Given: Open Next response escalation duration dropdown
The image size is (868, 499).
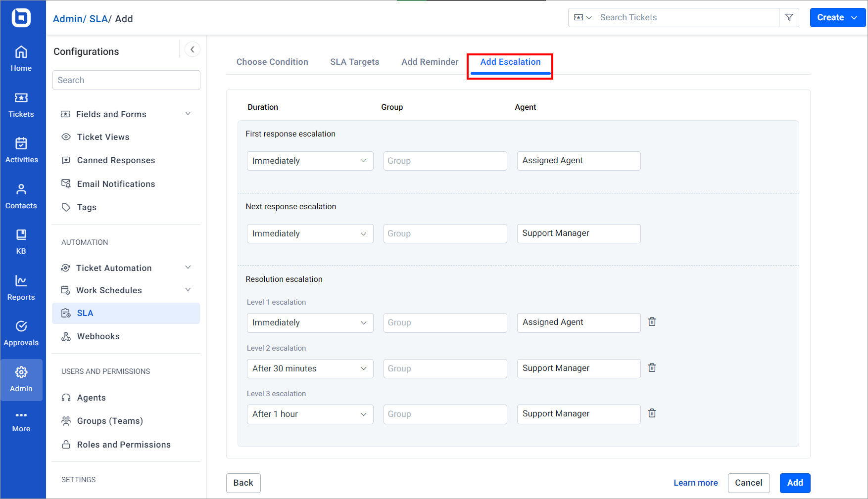Looking at the screenshot, I should tap(310, 233).
